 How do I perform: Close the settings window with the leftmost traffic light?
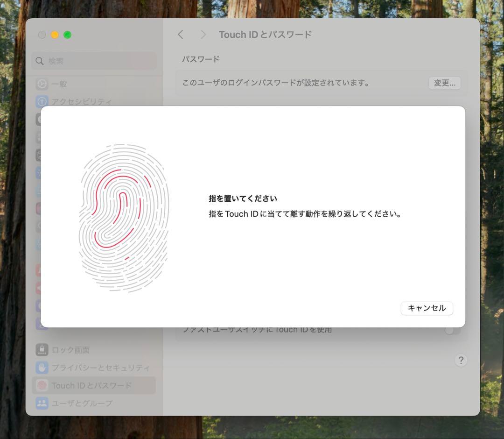coord(42,35)
